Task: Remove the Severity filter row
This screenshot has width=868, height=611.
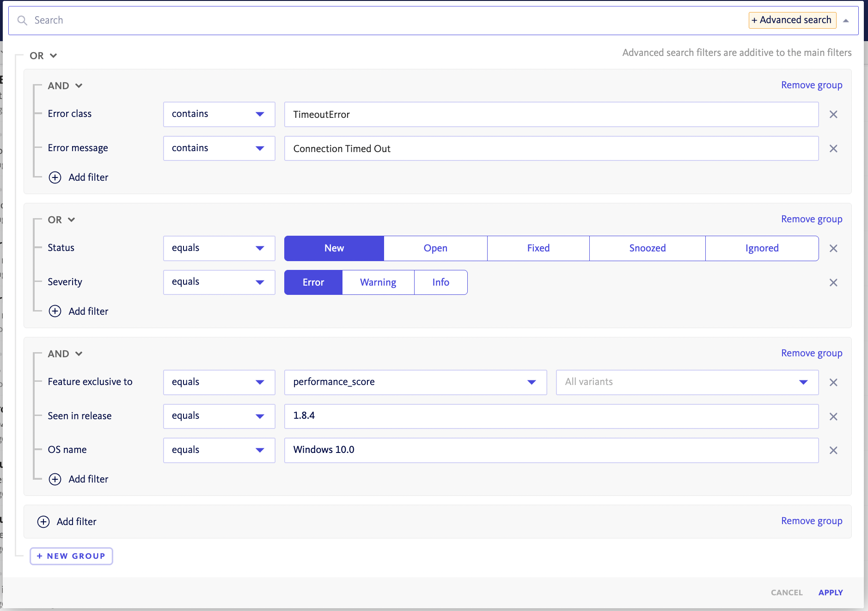Action: click(833, 282)
